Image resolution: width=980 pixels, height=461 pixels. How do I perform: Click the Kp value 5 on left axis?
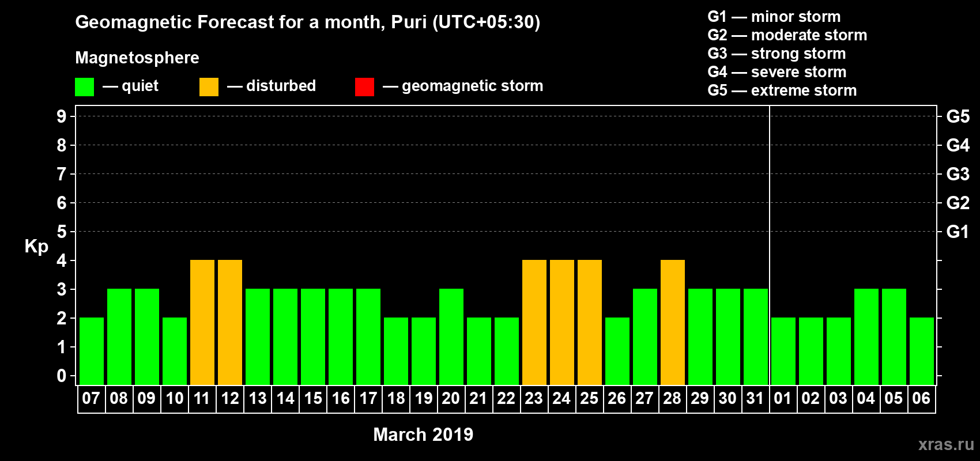tap(62, 232)
